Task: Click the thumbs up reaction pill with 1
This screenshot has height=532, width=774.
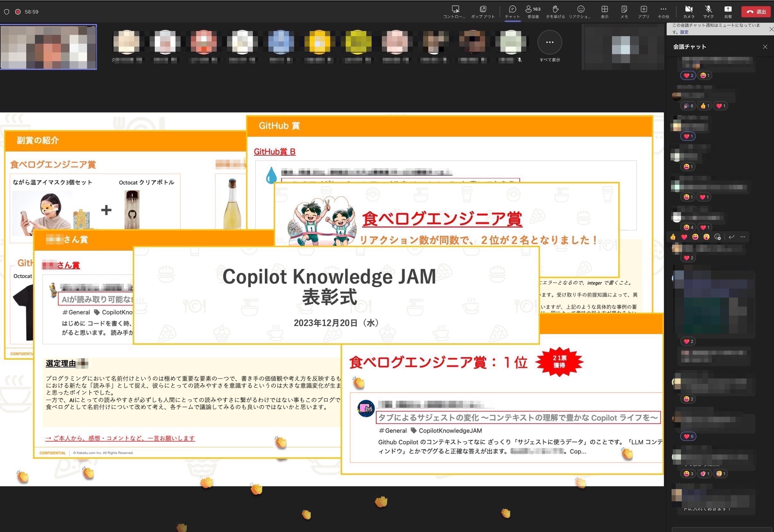Action: [x=705, y=106]
